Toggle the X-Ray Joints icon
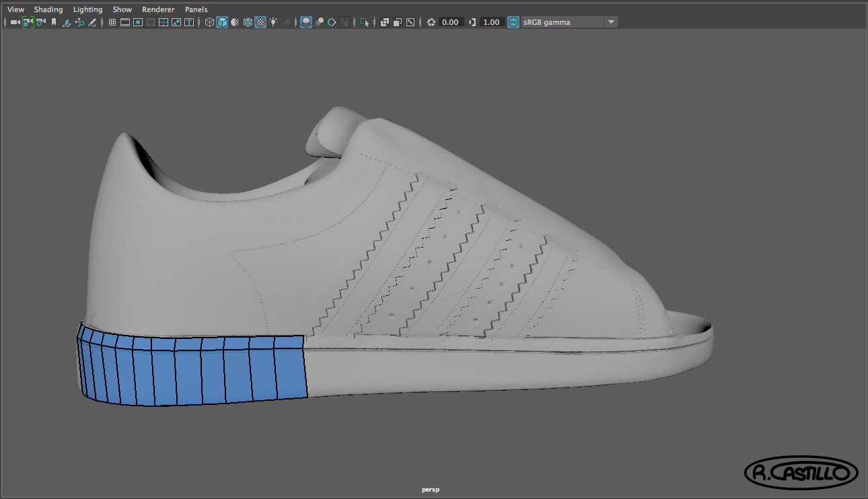 point(410,22)
